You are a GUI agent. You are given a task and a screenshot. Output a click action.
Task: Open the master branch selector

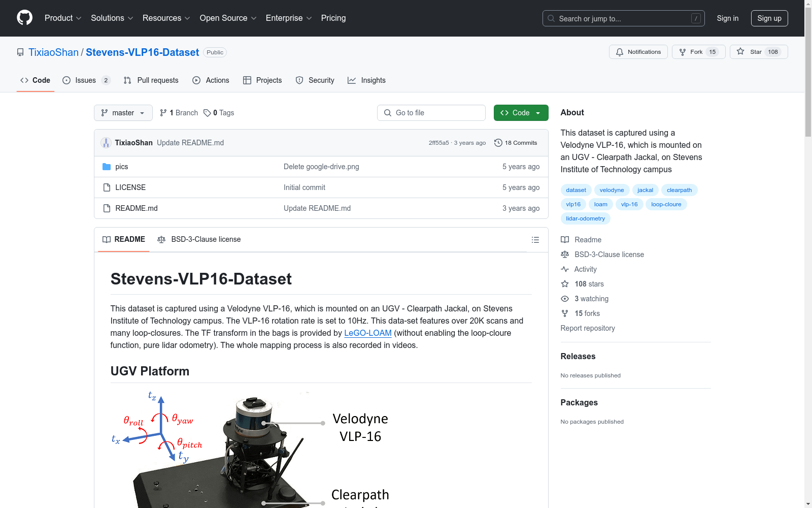tap(123, 113)
